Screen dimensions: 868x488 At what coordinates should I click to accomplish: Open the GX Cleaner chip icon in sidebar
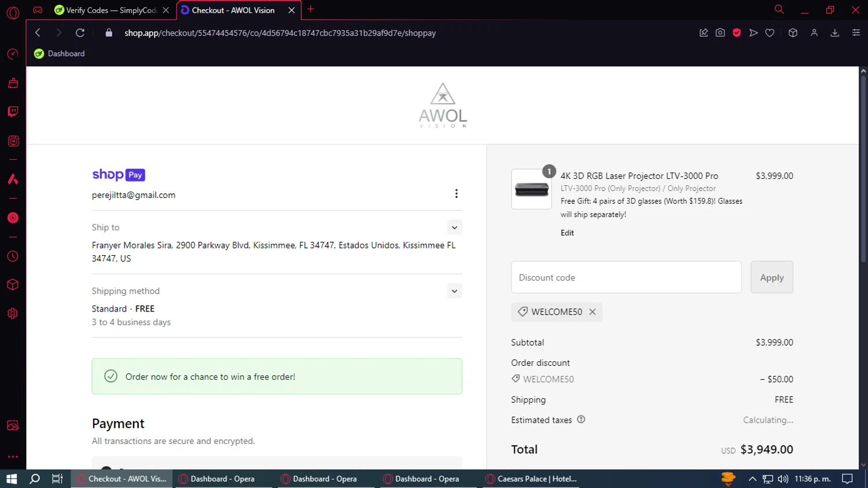coord(13,141)
